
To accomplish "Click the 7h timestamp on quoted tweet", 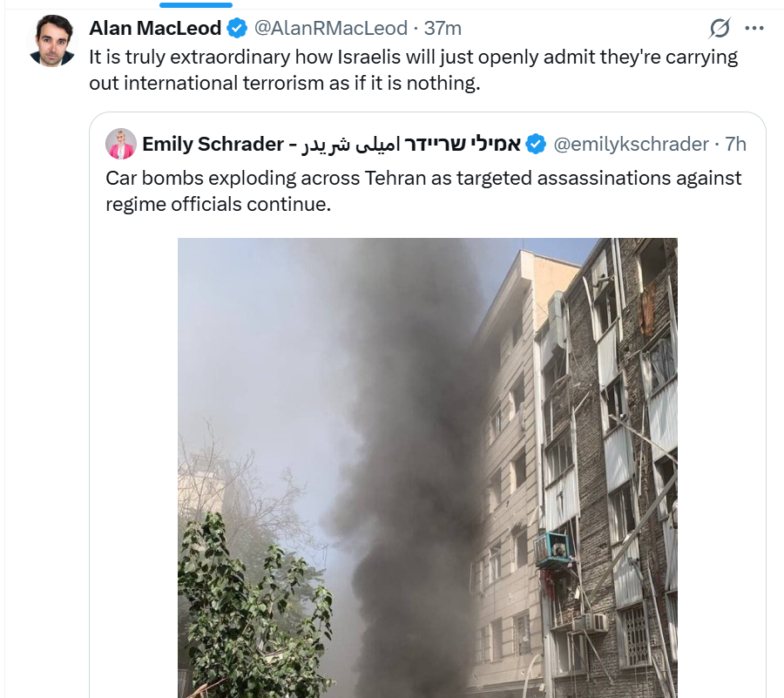I will (x=735, y=144).
